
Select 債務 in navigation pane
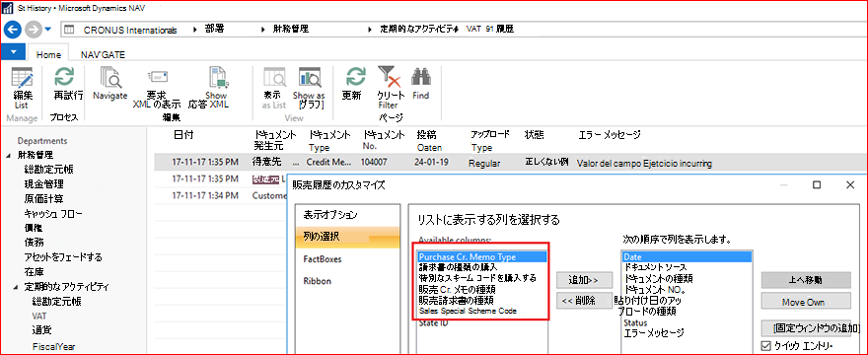point(34,243)
